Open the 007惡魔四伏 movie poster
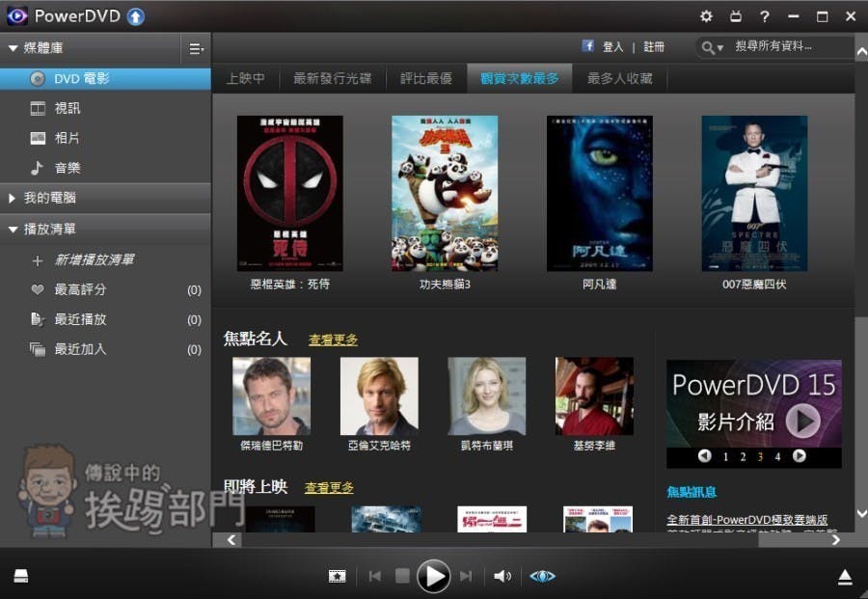This screenshot has height=599, width=868. coord(754,193)
